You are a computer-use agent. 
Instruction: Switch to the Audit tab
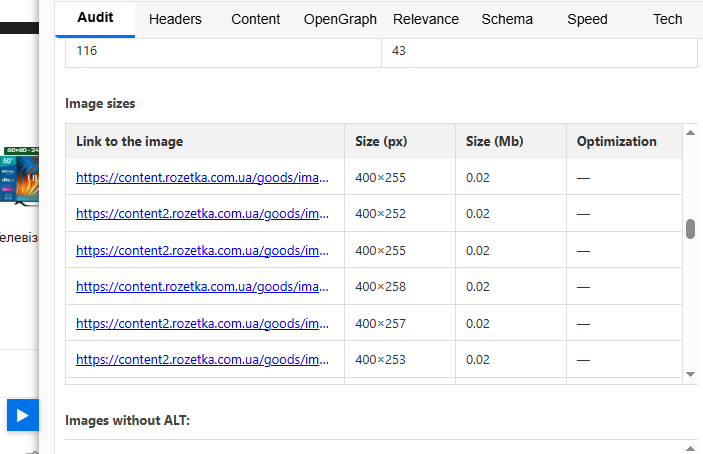pyautogui.click(x=95, y=18)
